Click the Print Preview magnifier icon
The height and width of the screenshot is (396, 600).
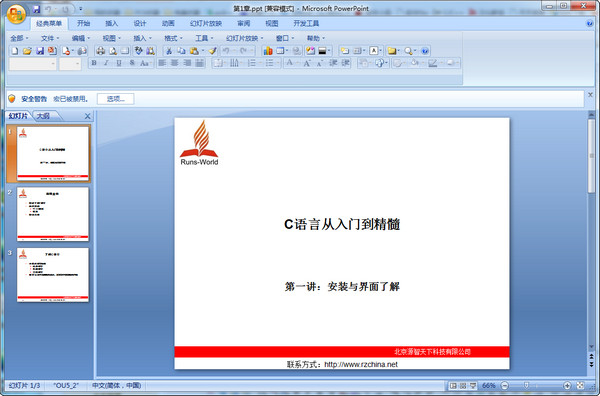[x=113, y=51]
